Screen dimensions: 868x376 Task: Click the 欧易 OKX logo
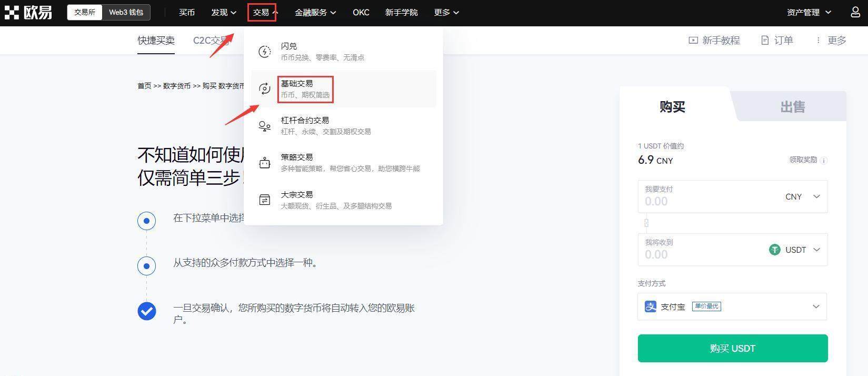[x=28, y=12]
